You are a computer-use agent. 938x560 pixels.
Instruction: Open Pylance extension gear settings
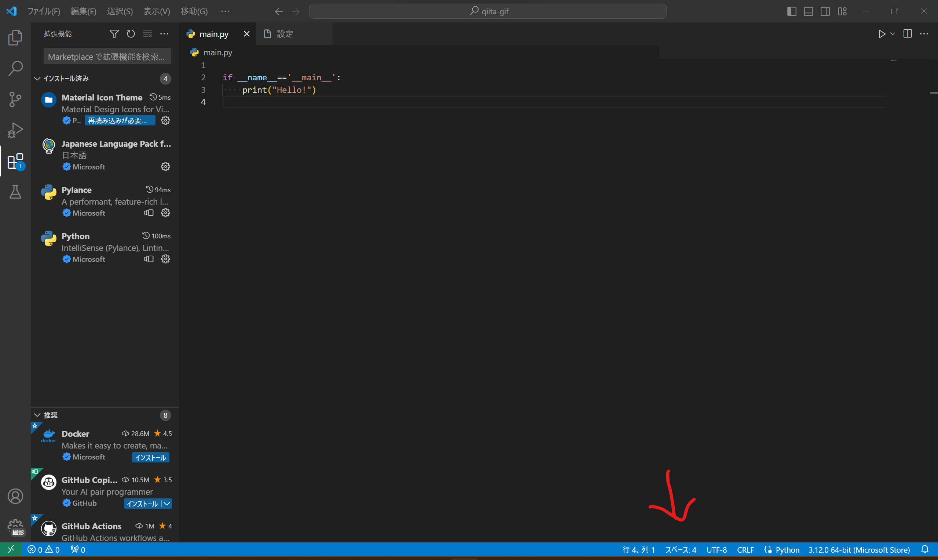pyautogui.click(x=165, y=213)
